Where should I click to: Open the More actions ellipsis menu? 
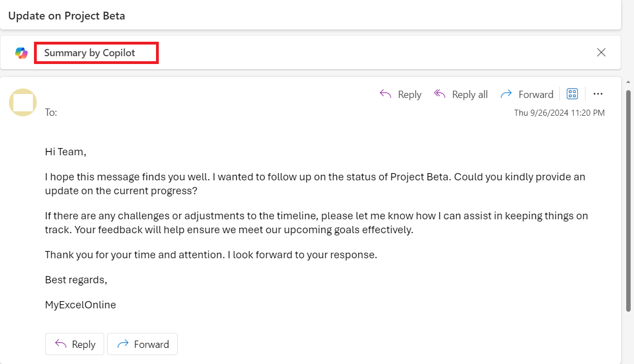click(598, 94)
